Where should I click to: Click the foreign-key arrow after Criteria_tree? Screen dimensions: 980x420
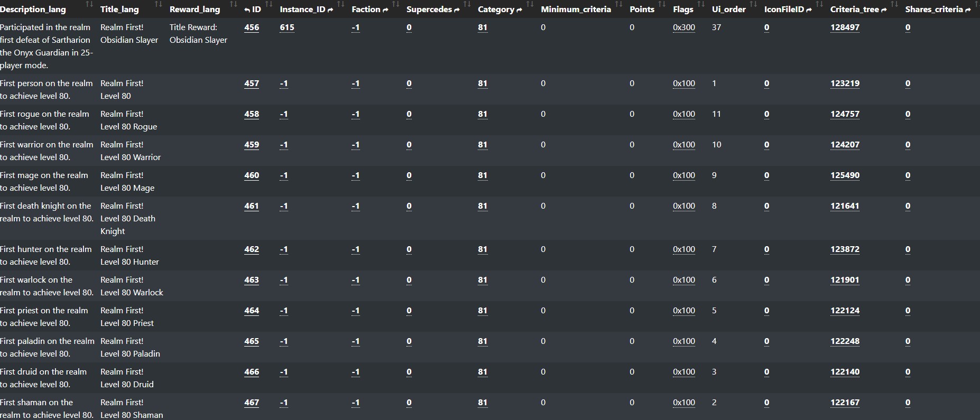pyautogui.click(x=884, y=10)
